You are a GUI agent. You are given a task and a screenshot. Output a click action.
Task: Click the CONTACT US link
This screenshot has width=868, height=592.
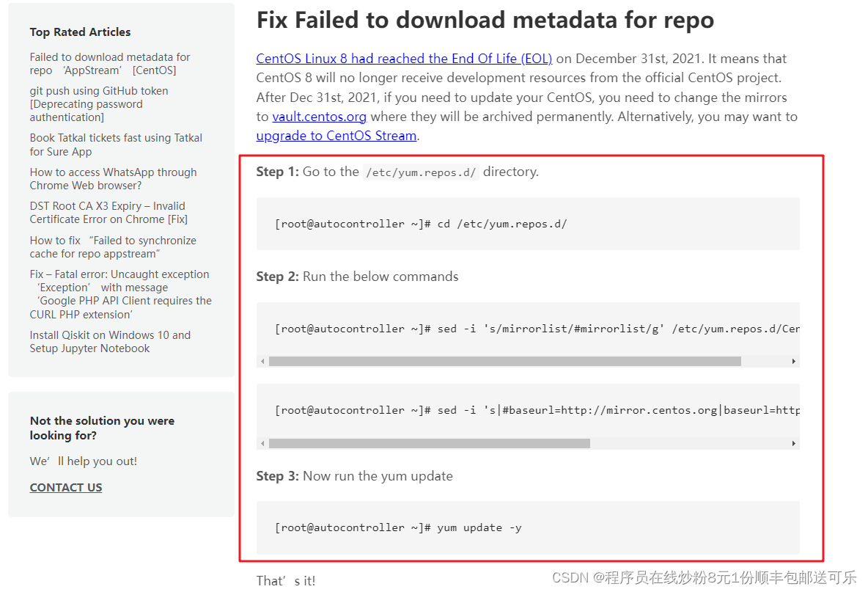pos(65,486)
